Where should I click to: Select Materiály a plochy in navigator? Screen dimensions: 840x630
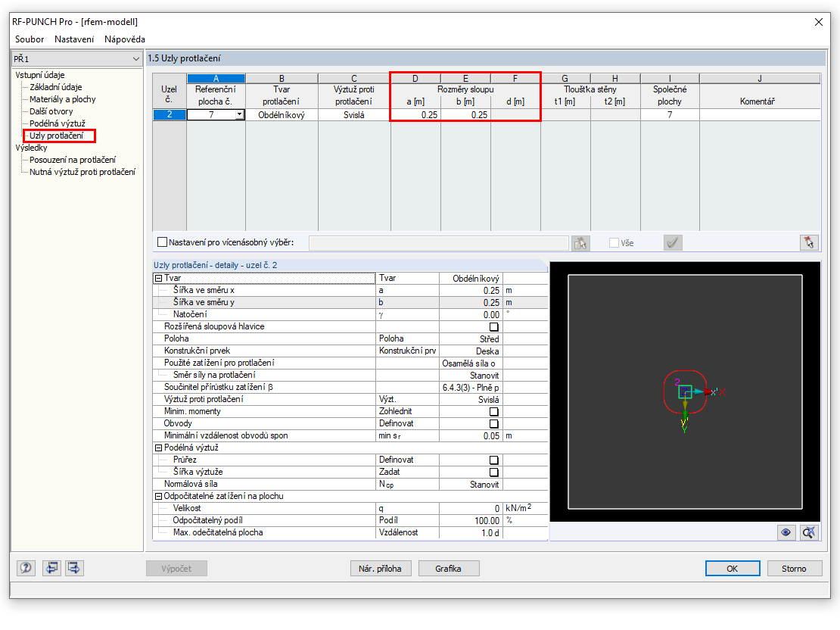point(63,99)
